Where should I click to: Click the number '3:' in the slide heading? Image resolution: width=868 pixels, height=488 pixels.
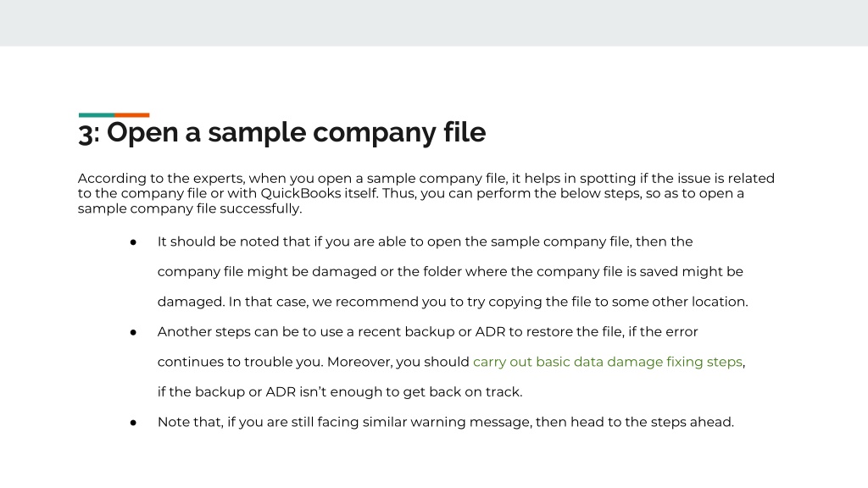point(89,133)
